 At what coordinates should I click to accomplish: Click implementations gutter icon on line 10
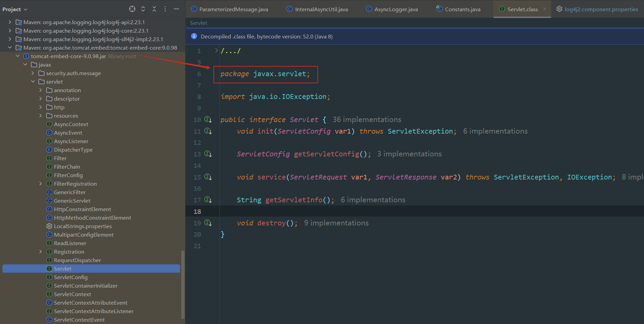pyautogui.click(x=208, y=120)
